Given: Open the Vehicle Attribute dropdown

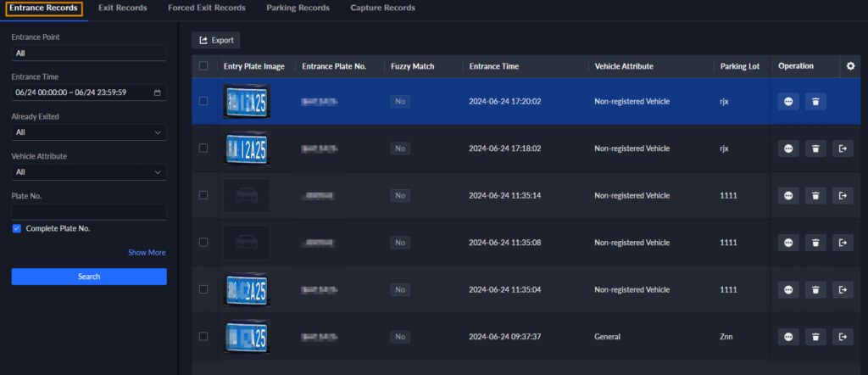Looking at the screenshot, I should click(x=88, y=172).
